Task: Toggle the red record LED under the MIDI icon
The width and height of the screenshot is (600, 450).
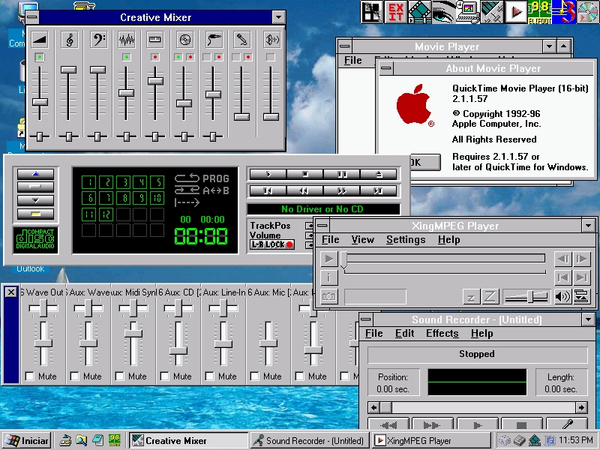Action: (x=155, y=57)
